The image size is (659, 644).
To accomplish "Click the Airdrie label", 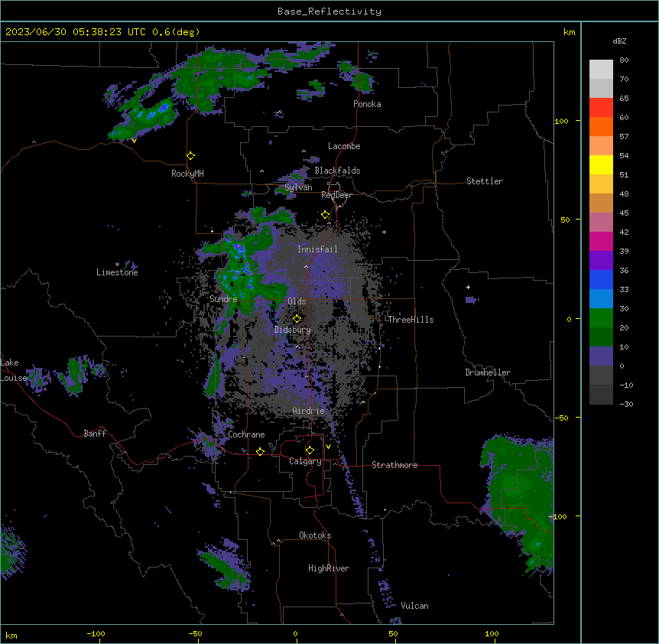I will (x=309, y=411).
